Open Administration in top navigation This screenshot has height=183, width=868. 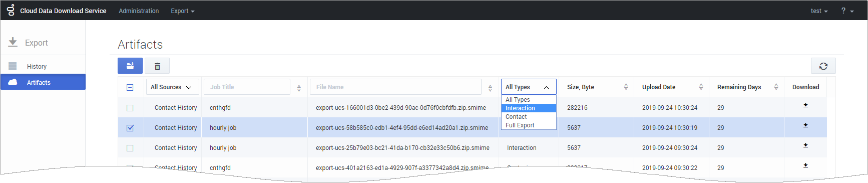click(x=139, y=11)
